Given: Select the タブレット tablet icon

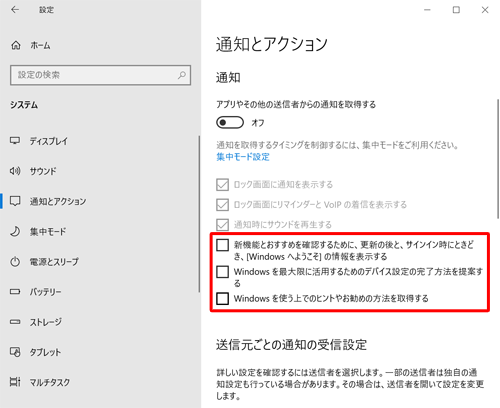Looking at the screenshot, I should [15, 352].
